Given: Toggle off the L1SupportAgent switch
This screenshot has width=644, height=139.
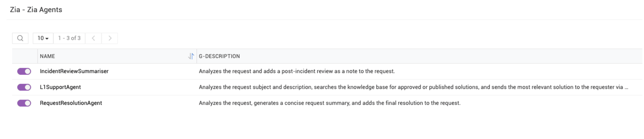Looking at the screenshot, I should point(24,87).
